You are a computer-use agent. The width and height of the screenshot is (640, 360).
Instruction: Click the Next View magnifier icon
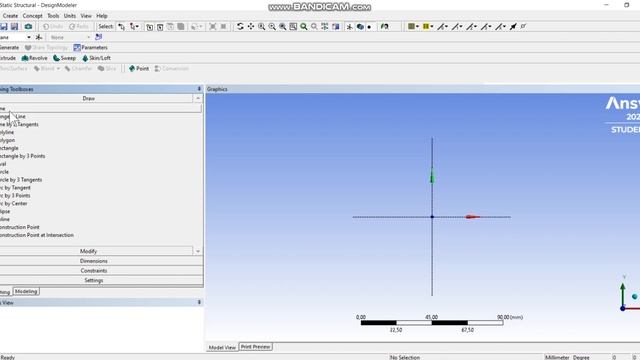click(314, 27)
